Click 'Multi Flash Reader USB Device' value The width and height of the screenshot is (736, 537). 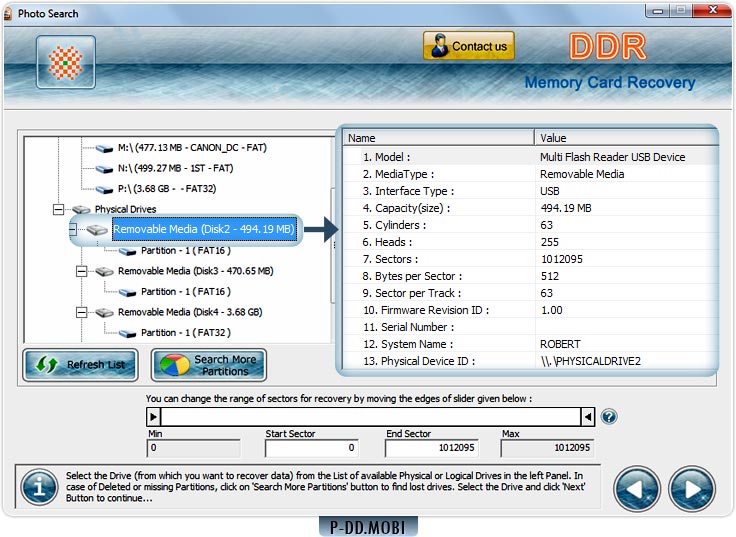[613, 157]
